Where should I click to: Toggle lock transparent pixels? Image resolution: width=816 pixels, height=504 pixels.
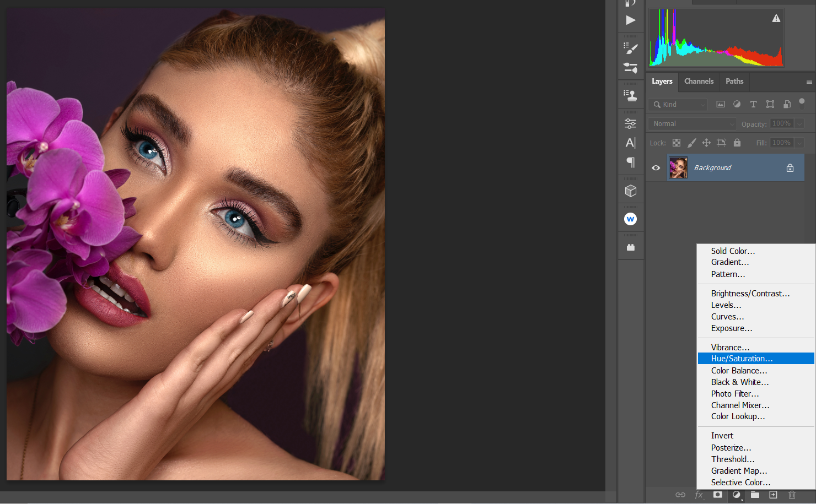coord(677,143)
